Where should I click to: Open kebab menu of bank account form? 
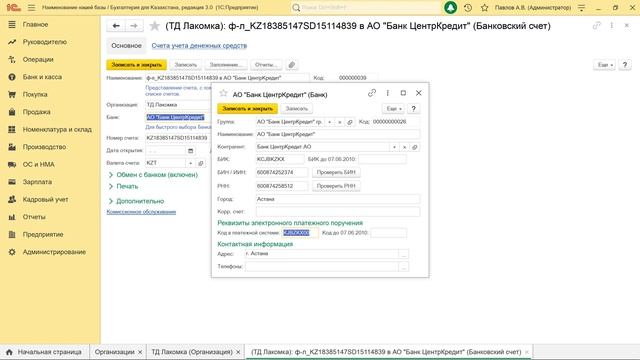coord(611,25)
